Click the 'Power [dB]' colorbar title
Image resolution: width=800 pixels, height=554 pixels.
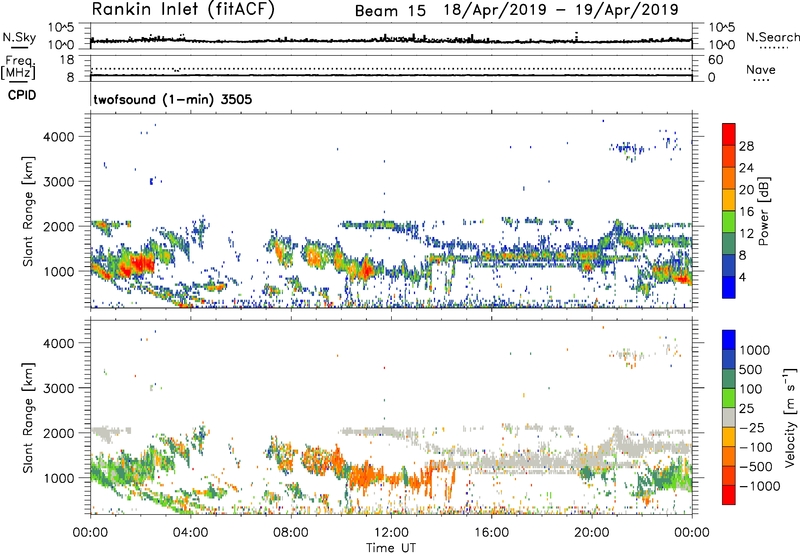[x=763, y=211]
